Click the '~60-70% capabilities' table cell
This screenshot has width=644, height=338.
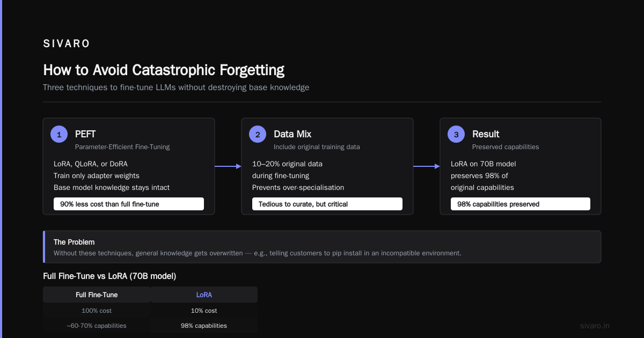[97, 326]
